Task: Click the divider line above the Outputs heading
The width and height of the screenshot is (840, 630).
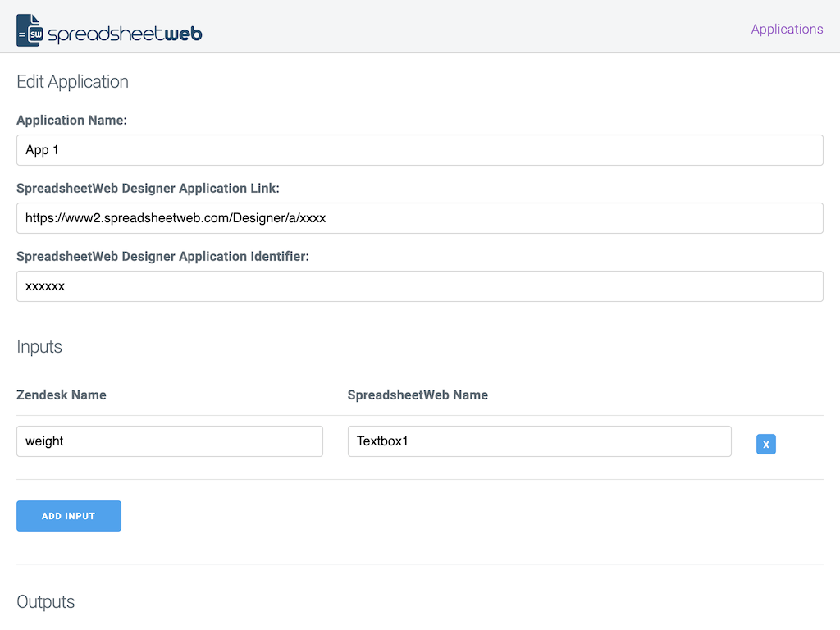Action: point(419,564)
